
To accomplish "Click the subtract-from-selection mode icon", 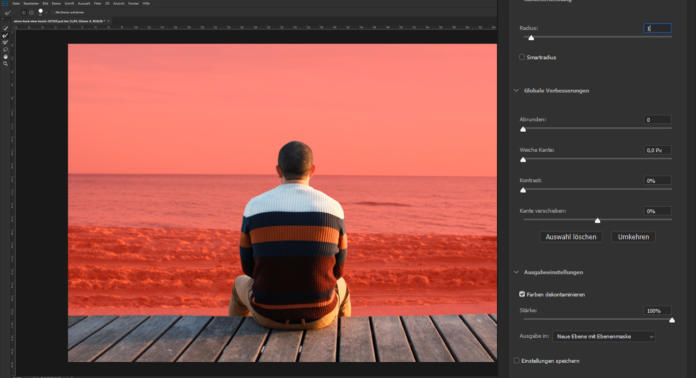I will 32,12.
